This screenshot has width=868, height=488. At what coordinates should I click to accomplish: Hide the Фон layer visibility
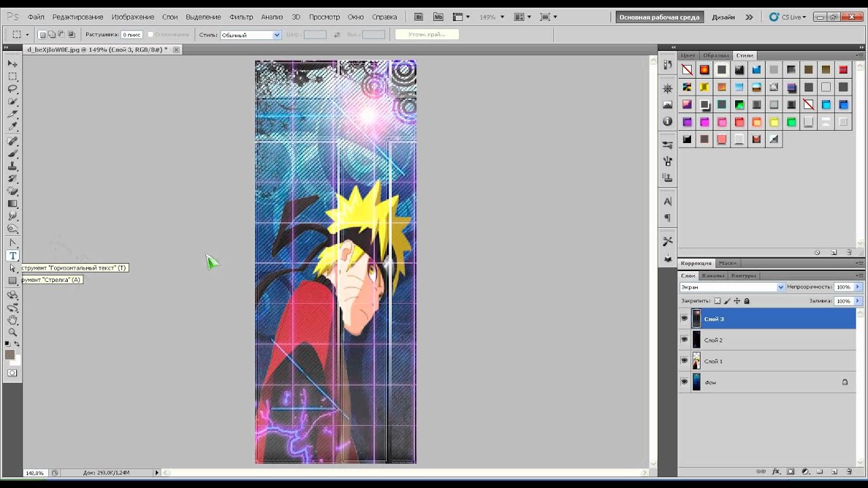click(x=684, y=382)
